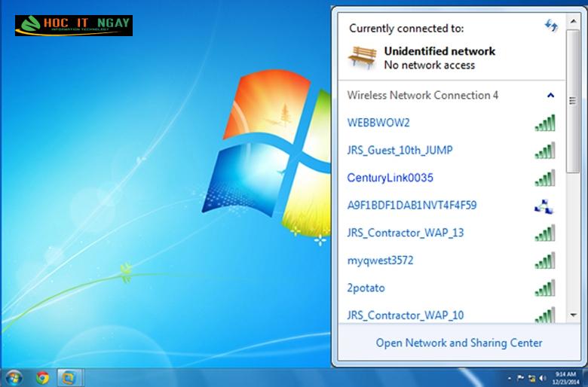Select the WEBBWOW2 wireless network

coord(452,123)
